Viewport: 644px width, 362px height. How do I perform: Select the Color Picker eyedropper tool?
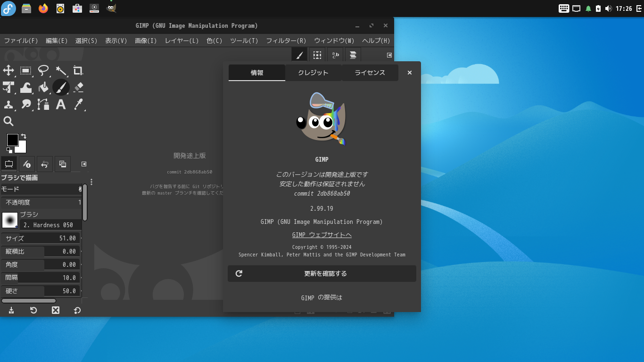pos(78,104)
